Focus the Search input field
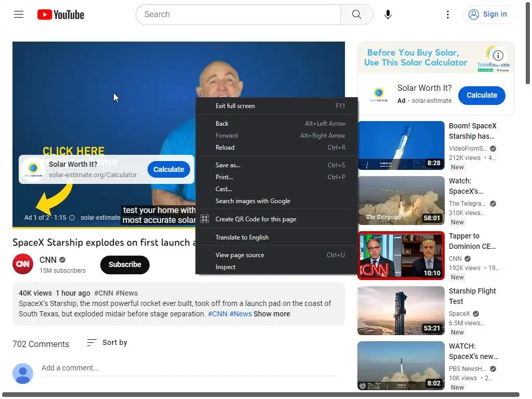 238,14
